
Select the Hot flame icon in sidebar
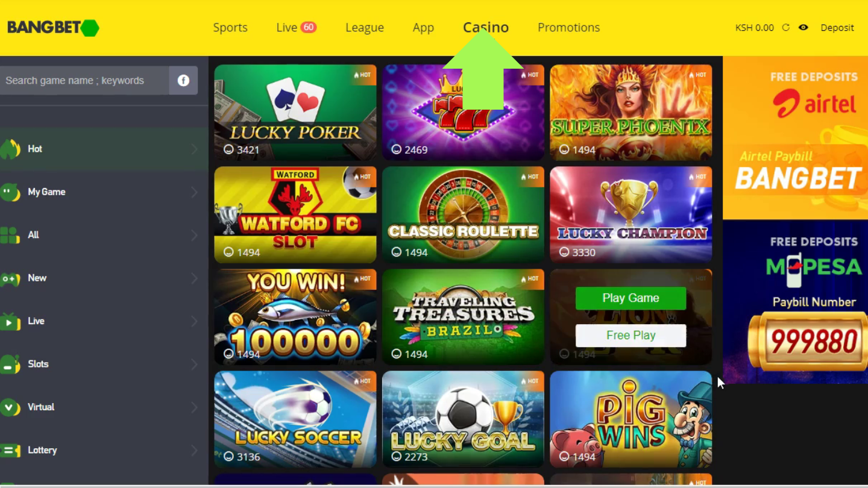click(10, 149)
